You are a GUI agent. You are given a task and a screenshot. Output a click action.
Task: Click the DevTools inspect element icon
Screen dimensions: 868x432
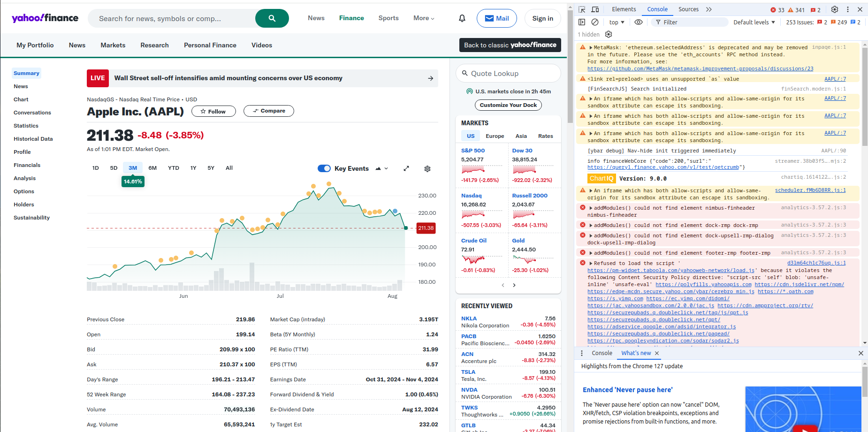click(582, 9)
